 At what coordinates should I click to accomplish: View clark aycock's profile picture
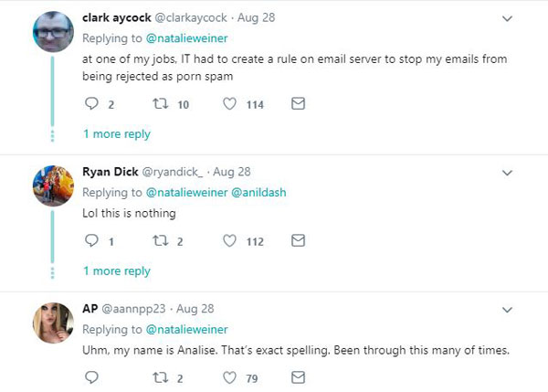tap(53, 32)
